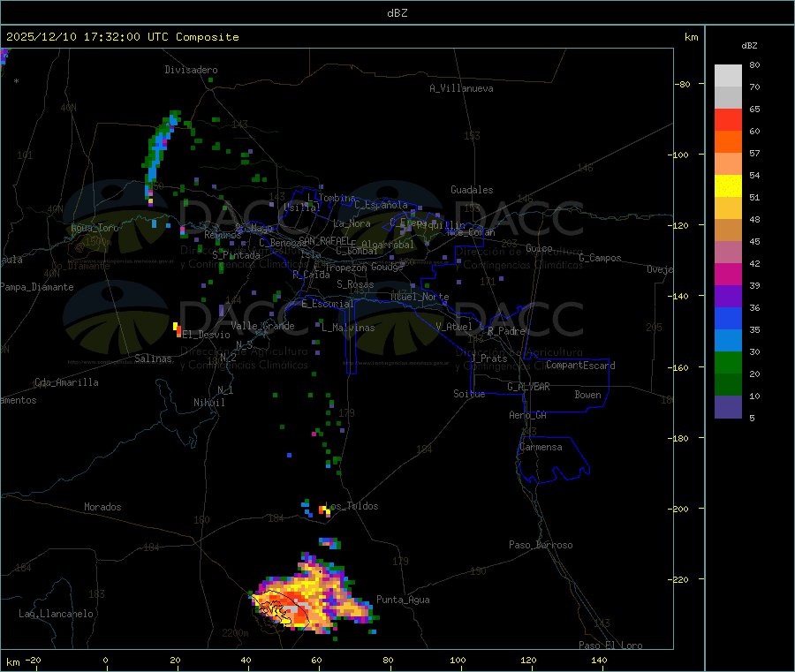Select the Cda_Amarilla label

point(66,382)
